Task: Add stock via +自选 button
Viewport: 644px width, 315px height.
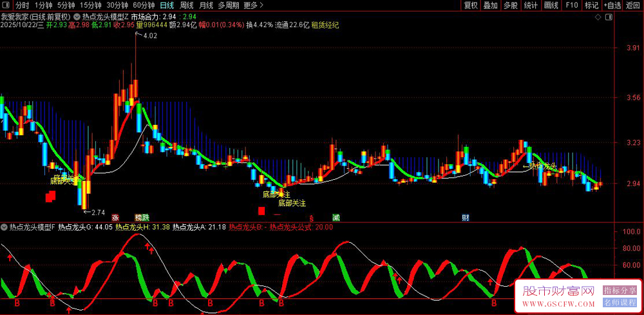Action: coord(612,5)
